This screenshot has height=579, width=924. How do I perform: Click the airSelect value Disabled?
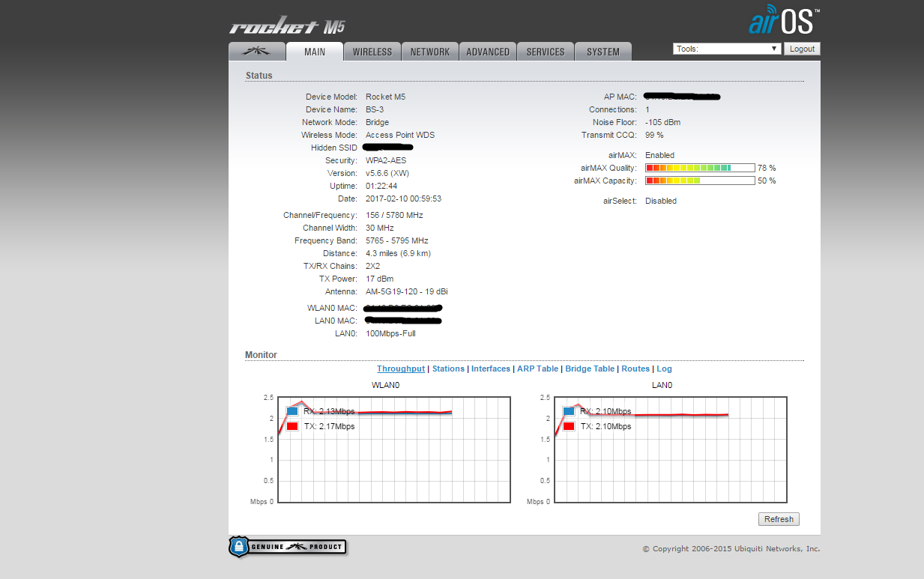[661, 201]
